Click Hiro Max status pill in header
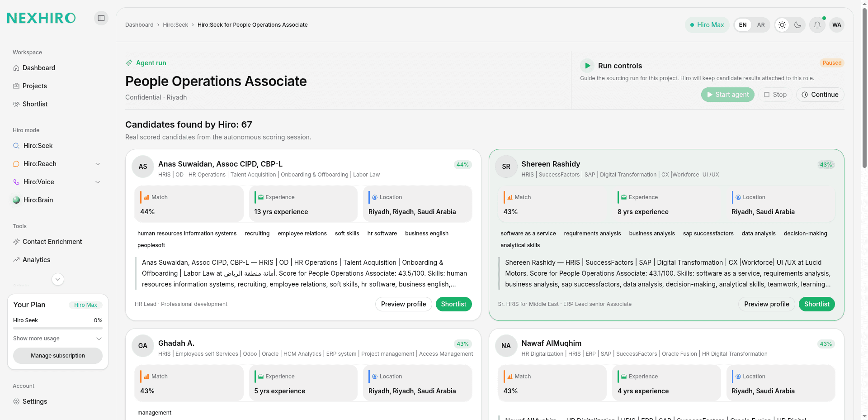The image size is (868, 420). tap(707, 25)
